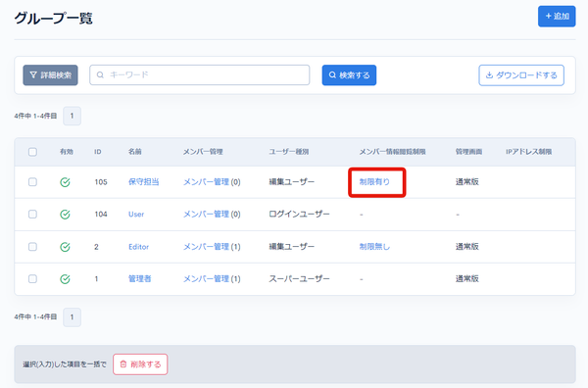Click 編集ユーザー in the 保守担当 row
The width and height of the screenshot is (588, 388).
292,182
